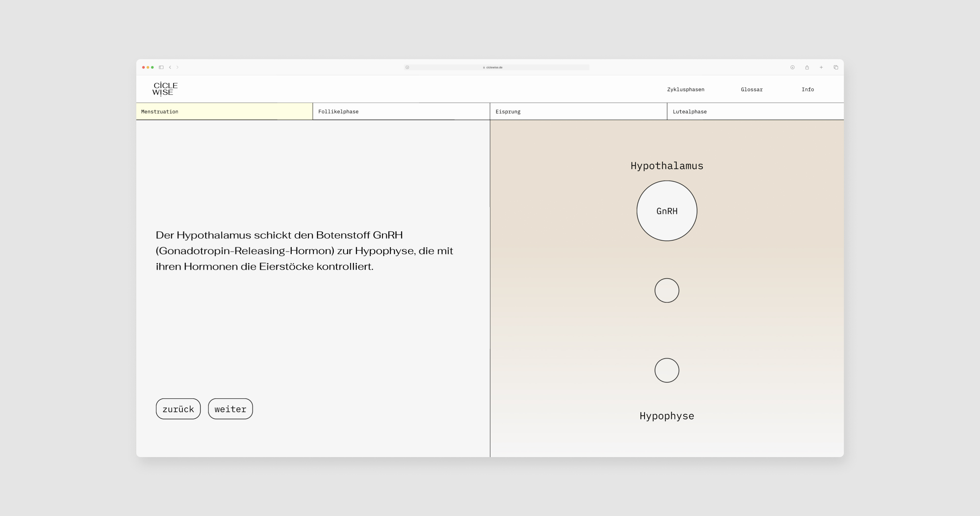Open a new tab with plus icon

821,67
